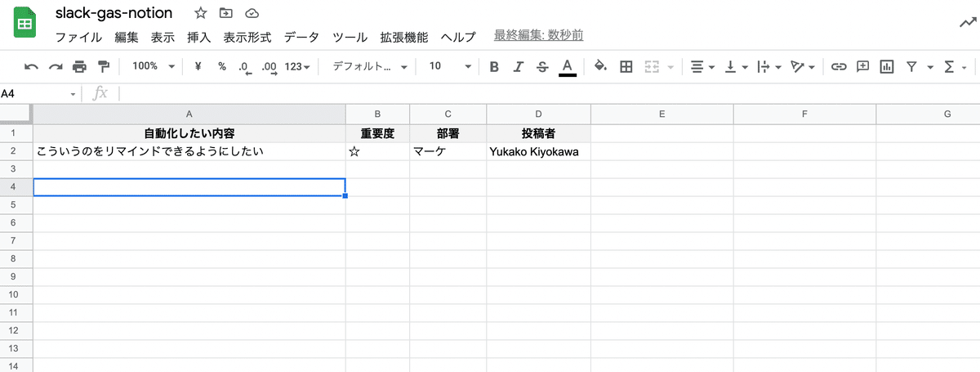Open the text color picker (underlined A)
The image size is (980, 372).
(x=568, y=67)
